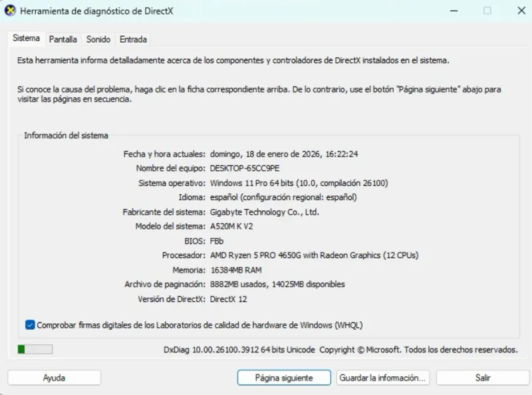Click the DirectX icon in title bar
The height and width of the screenshot is (395, 532).
11,11
